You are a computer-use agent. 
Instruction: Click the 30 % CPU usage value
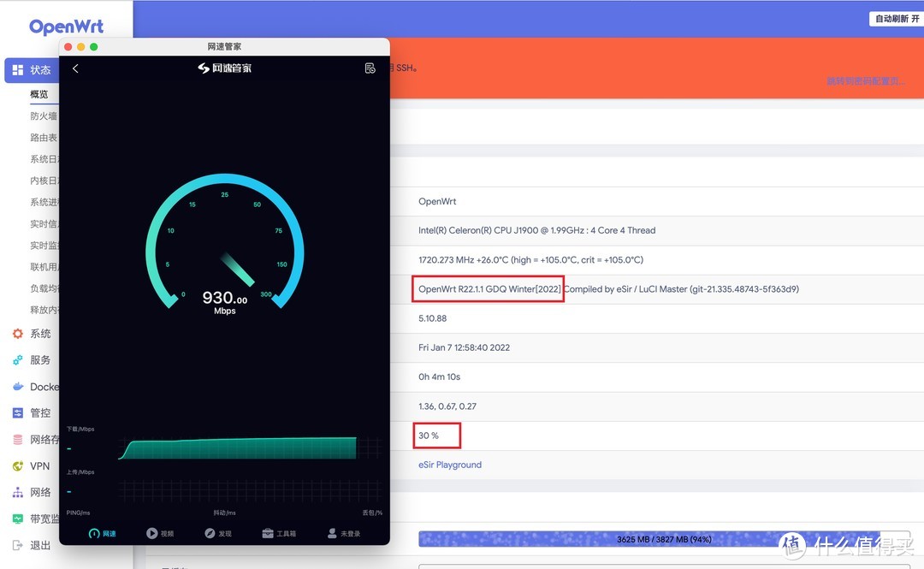coord(429,436)
